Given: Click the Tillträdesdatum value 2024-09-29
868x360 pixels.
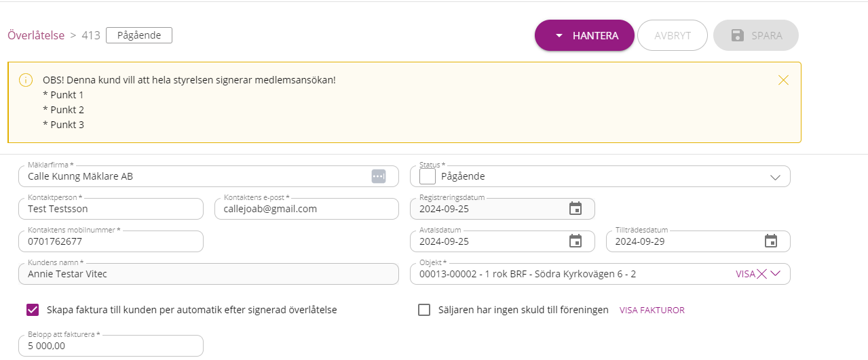Looking at the screenshot, I should [639, 241].
